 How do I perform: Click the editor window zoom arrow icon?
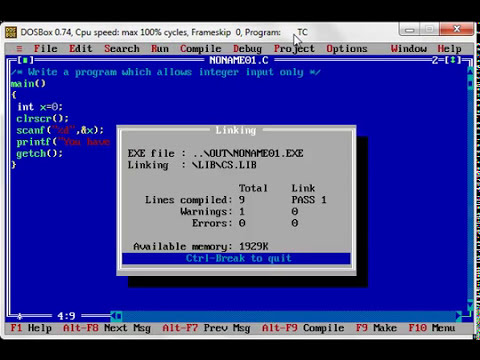point(453,60)
